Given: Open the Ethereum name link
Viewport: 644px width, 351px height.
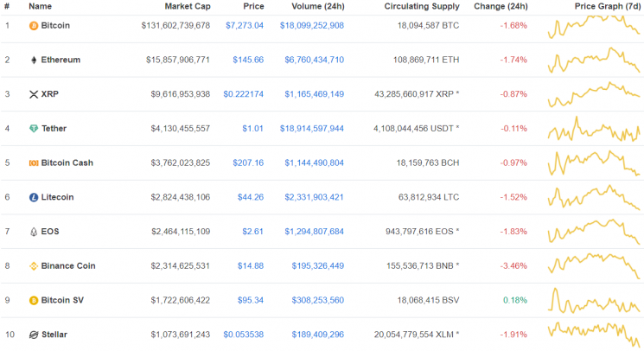Looking at the screenshot, I should [61, 60].
